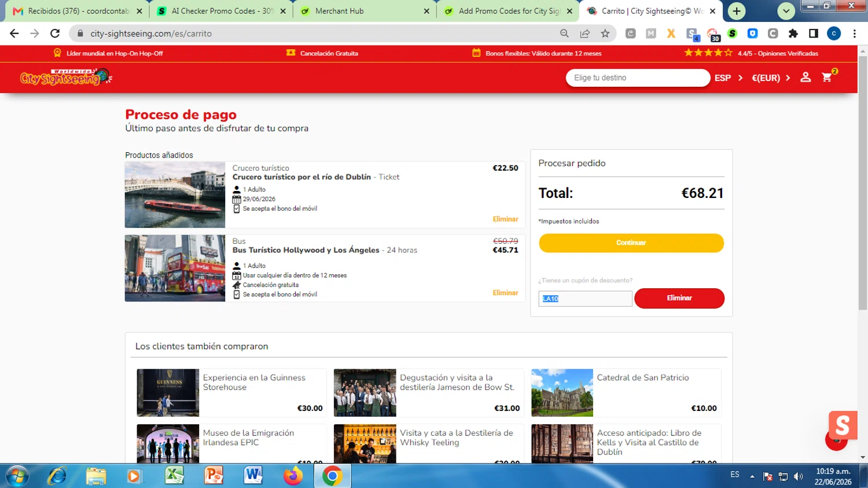Open the tab search dropdown arrow
Screen dimensions: 868x488
click(786, 11)
